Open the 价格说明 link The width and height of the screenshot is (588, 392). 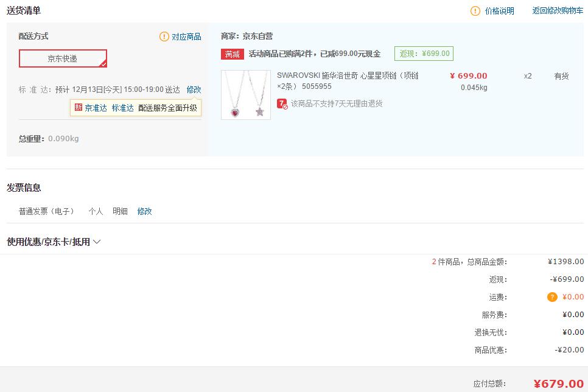tap(499, 11)
